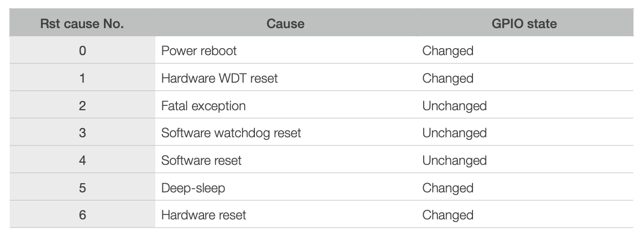
Task: Select the "Software watchdog reset" cell
Action: [231, 133]
